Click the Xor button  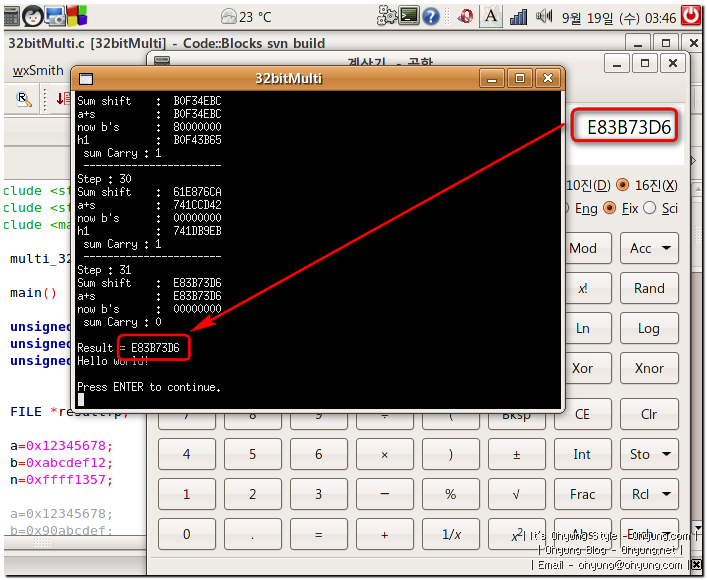[x=588, y=368]
